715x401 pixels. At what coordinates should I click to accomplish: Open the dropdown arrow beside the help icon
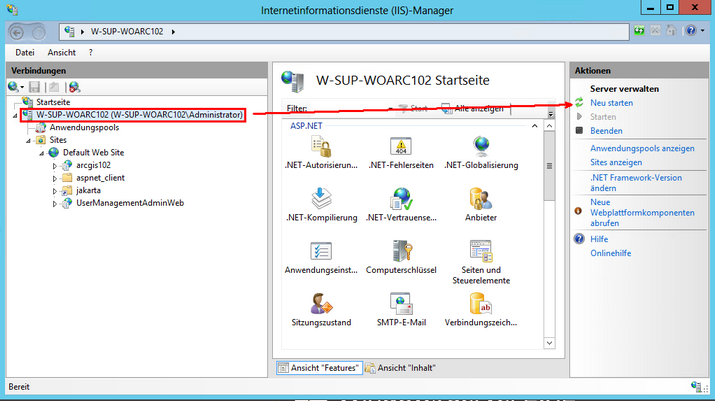[702, 31]
